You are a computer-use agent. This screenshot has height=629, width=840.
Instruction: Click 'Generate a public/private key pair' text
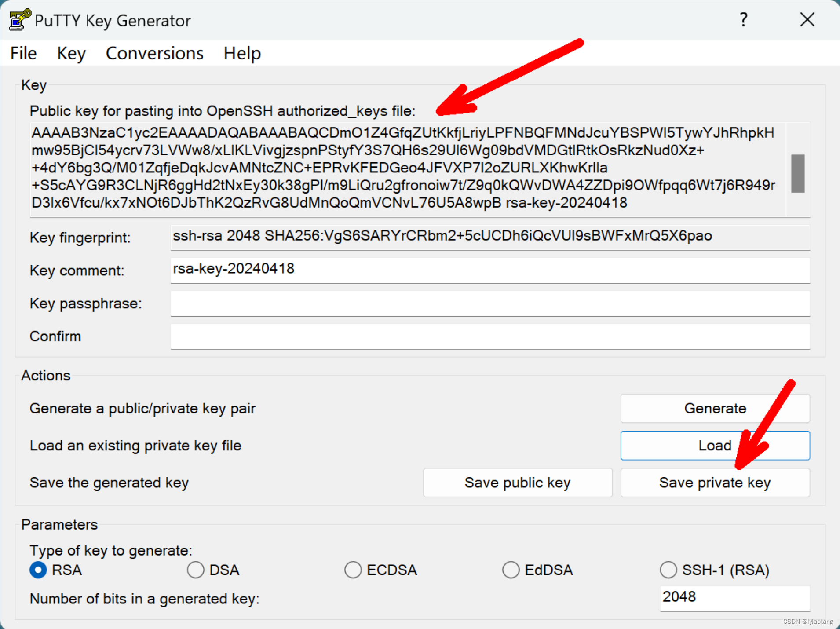pos(142,409)
